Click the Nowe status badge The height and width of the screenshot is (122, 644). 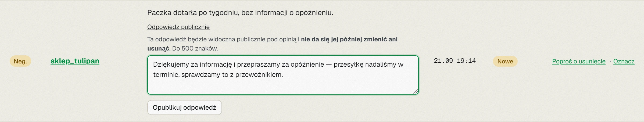tap(505, 61)
